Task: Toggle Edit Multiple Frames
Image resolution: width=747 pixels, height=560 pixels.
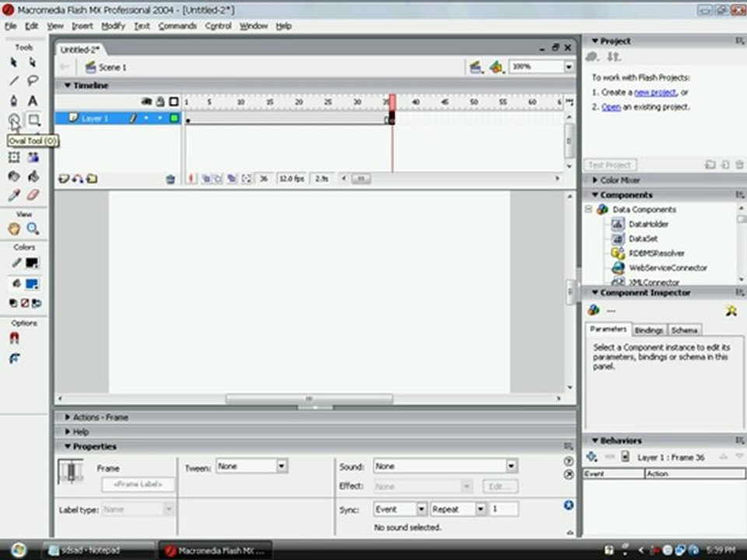Action: (232, 179)
